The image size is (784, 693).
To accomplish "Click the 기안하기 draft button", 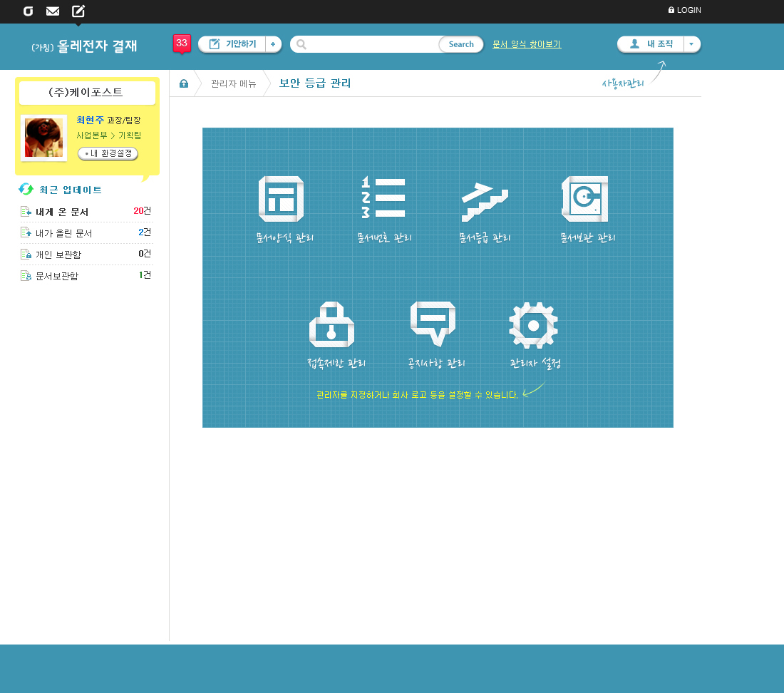I will point(233,44).
